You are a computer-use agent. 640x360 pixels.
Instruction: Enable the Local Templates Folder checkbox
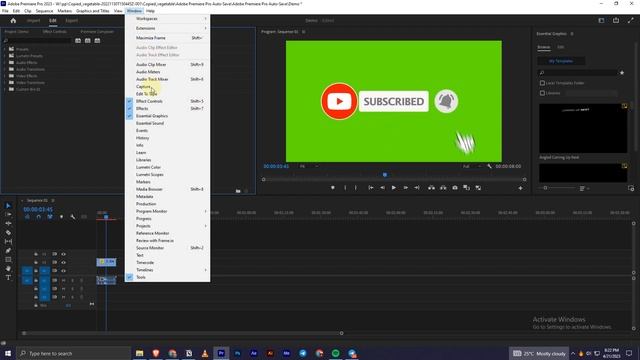click(x=542, y=83)
